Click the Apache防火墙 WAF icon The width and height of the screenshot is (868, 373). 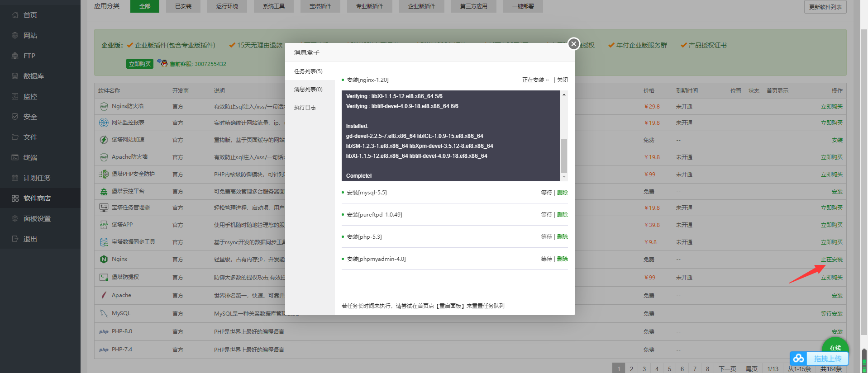[104, 157]
